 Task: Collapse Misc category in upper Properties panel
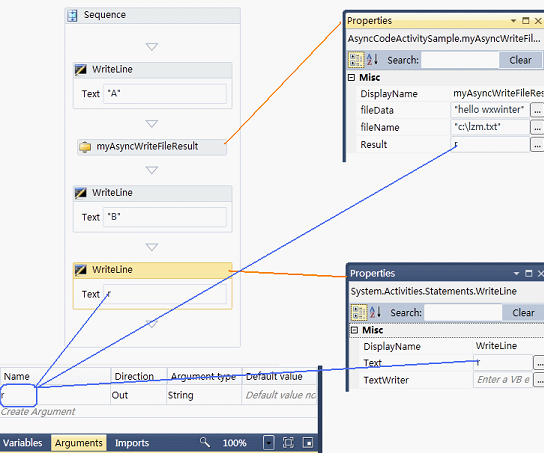[351, 78]
